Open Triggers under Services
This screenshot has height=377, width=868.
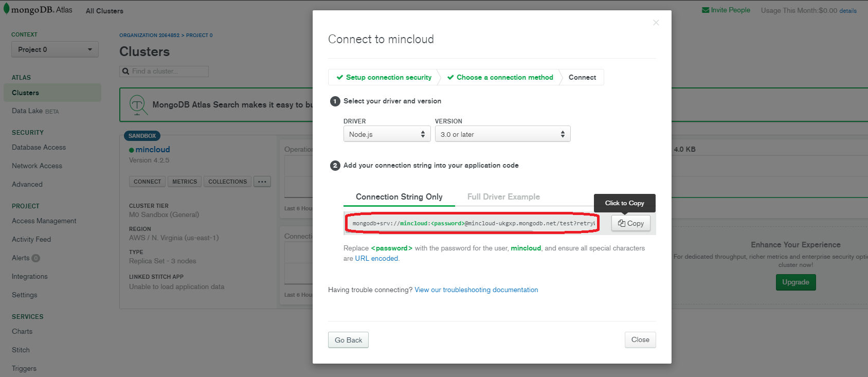tap(24, 369)
